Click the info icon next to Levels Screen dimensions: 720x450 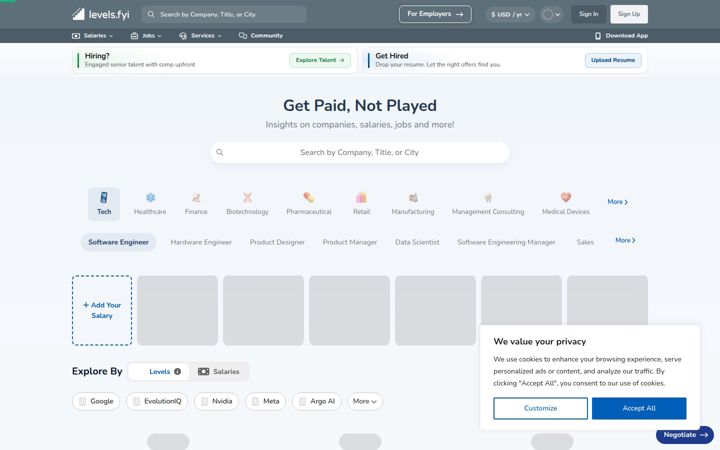click(177, 371)
